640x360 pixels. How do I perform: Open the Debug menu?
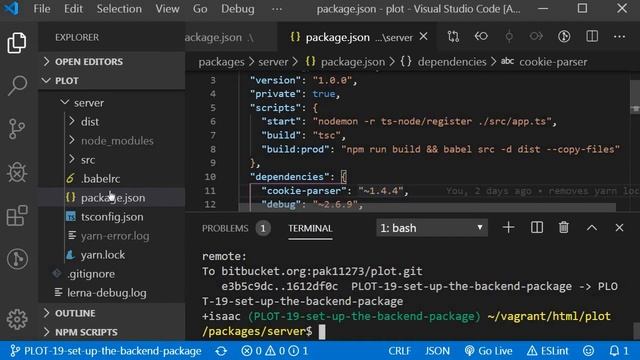click(238, 9)
